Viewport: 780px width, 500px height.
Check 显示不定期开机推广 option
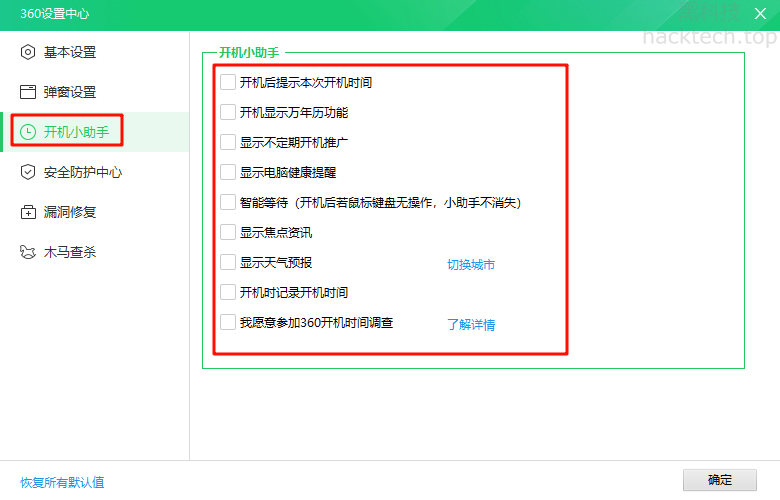click(x=228, y=142)
